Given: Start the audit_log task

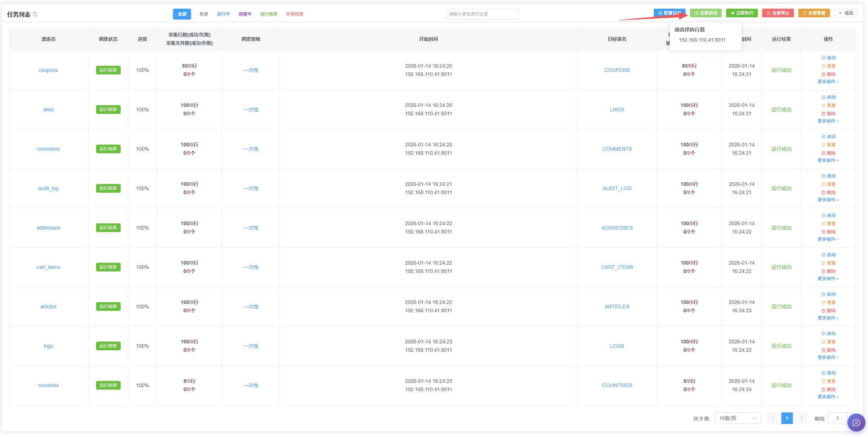Looking at the screenshot, I should [828, 176].
